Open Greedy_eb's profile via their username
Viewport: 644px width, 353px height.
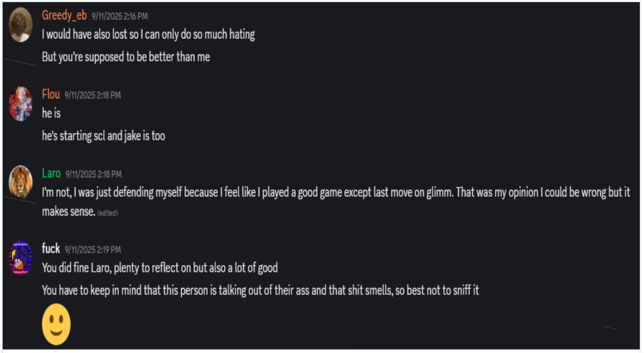[x=64, y=16]
